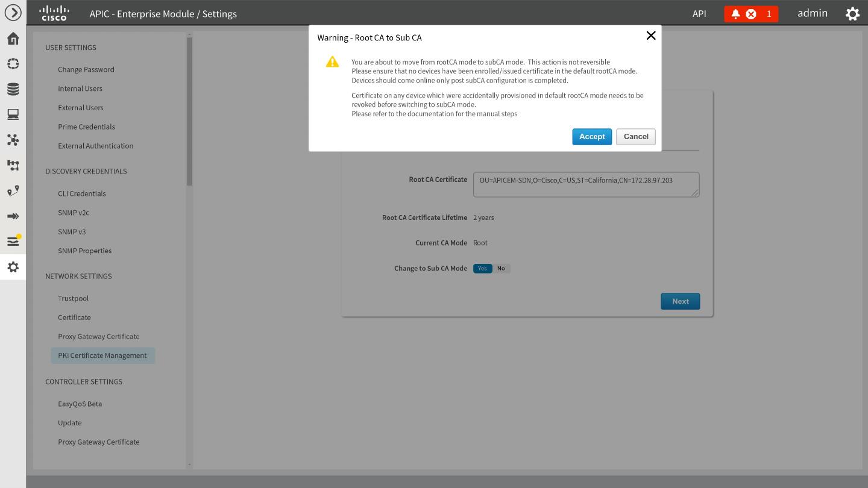Viewport: 868px width, 488px height.
Task: Click the USER SETTINGS heading
Action: pyautogui.click(x=71, y=48)
